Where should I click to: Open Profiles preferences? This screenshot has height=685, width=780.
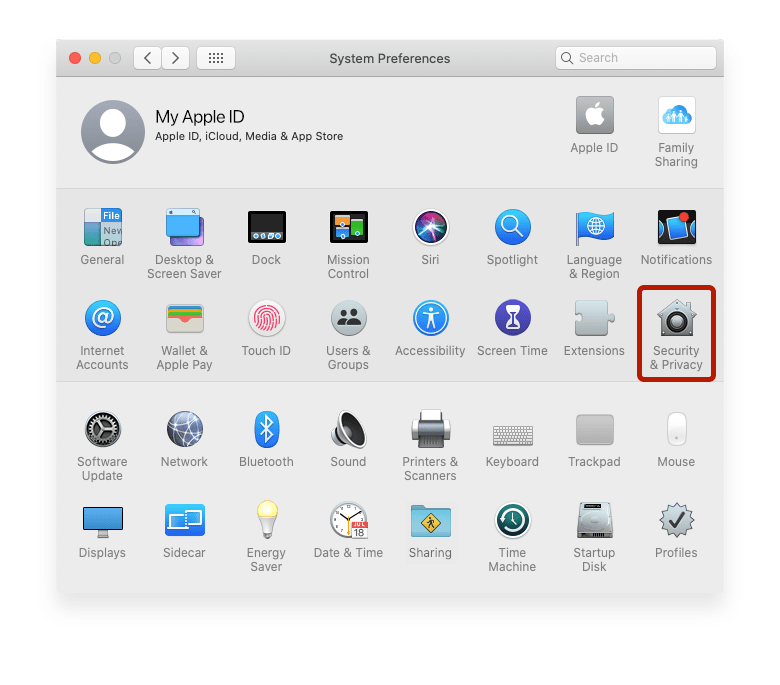click(677, 520)
